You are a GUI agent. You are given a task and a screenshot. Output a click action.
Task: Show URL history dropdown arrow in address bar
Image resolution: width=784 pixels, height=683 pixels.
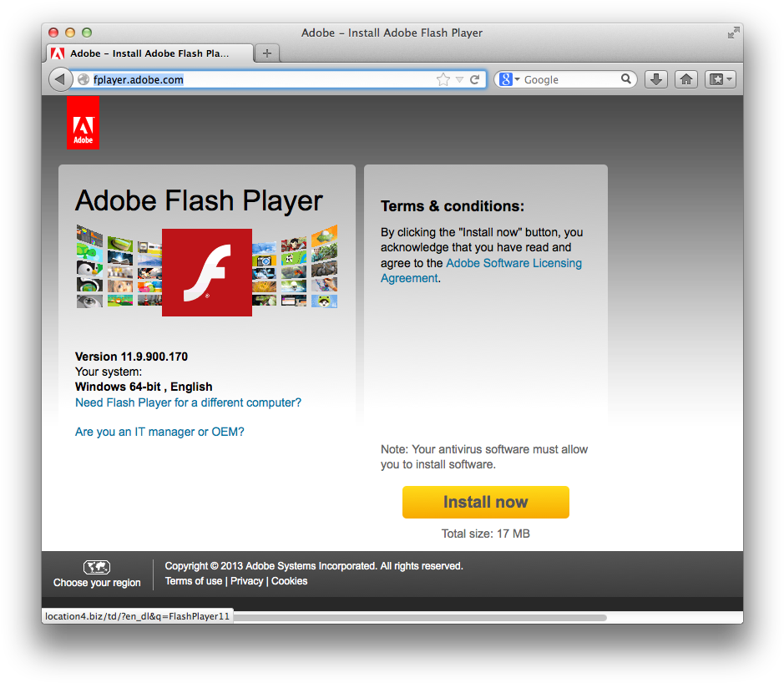click(459, 79)
